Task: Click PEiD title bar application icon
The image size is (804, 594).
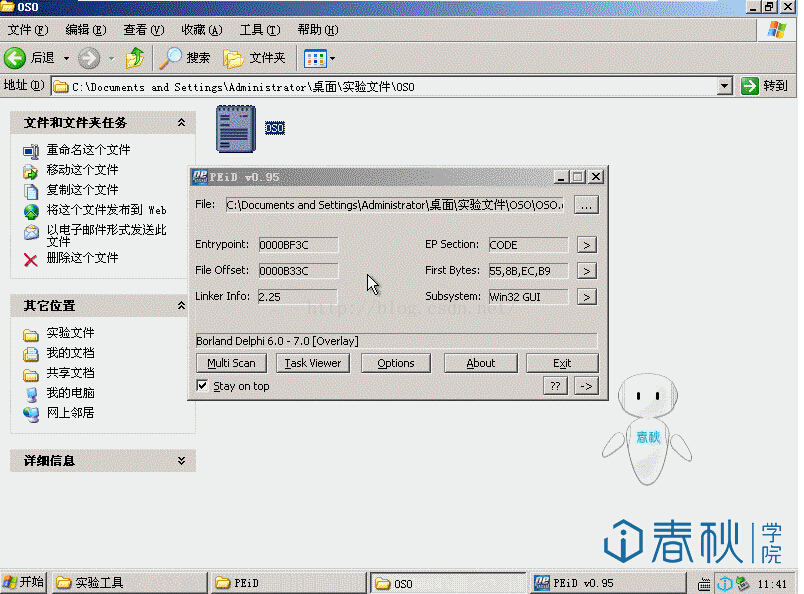Action: pos(199,177)
